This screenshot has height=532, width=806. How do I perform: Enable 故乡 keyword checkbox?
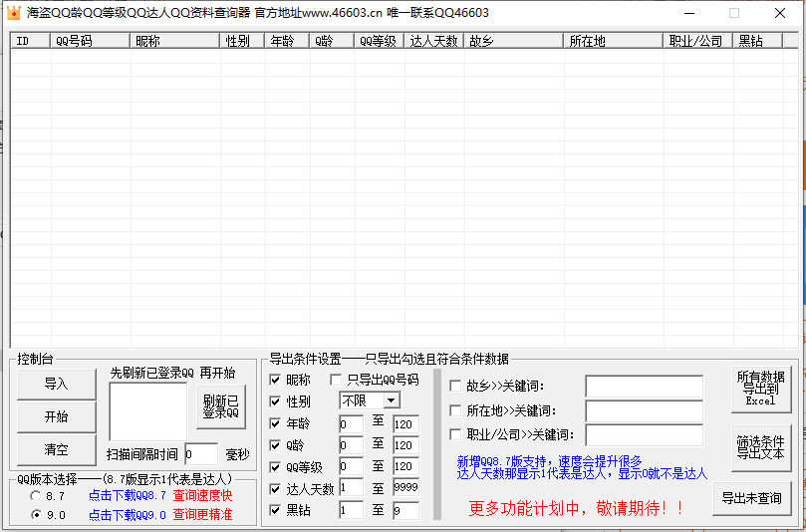tap(455, 386)
